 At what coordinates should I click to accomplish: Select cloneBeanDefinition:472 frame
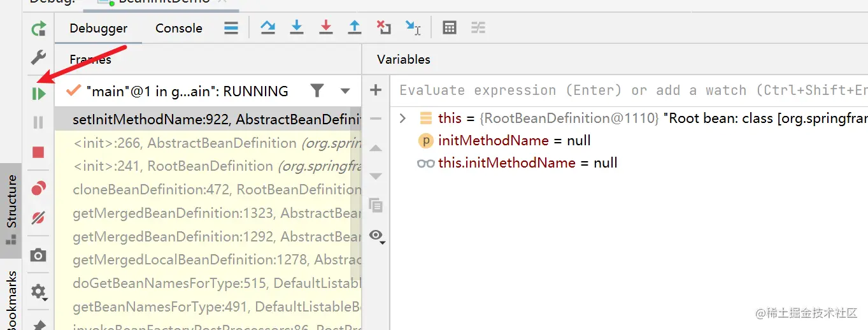208,189
